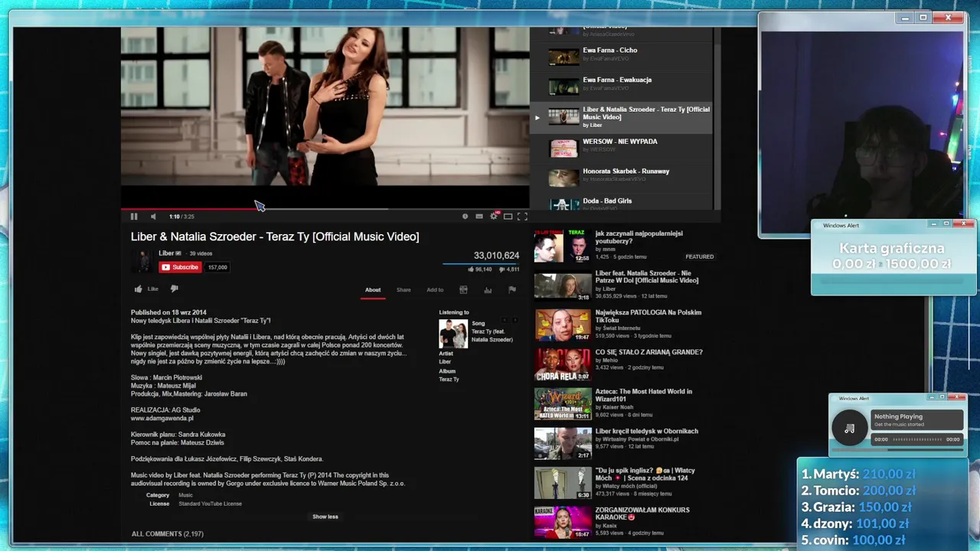This screenshot has height=551, width=980.
Task: Click the Music category link
Action: [x=185, y=495]
